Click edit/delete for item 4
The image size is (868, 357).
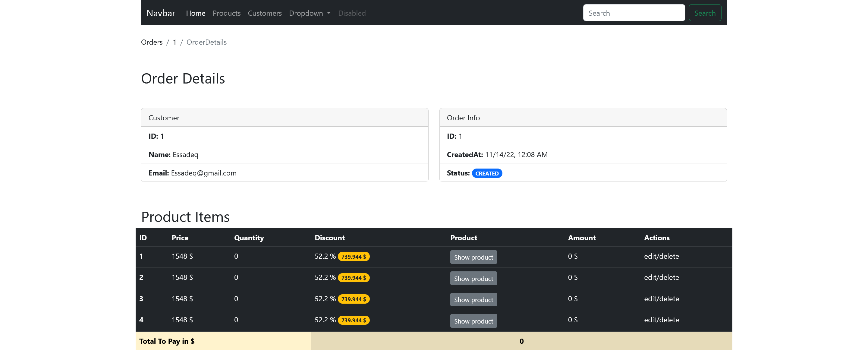click(661, 320)
